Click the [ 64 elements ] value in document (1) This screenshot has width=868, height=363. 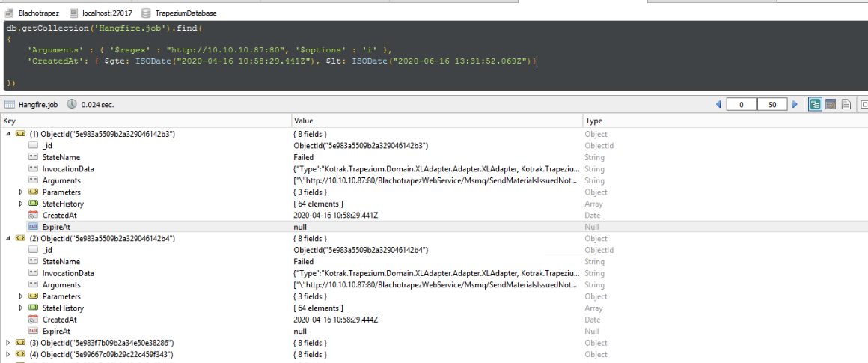pyautogui.click(x=318, y=204)
